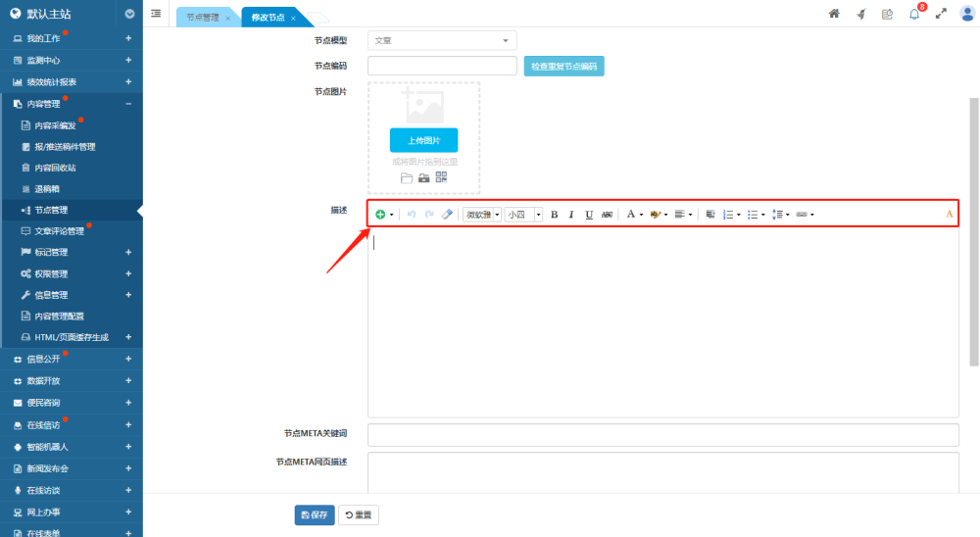Apply italic formatting in the editor
This screenshot has width=980, height=537.
[571, 215]
